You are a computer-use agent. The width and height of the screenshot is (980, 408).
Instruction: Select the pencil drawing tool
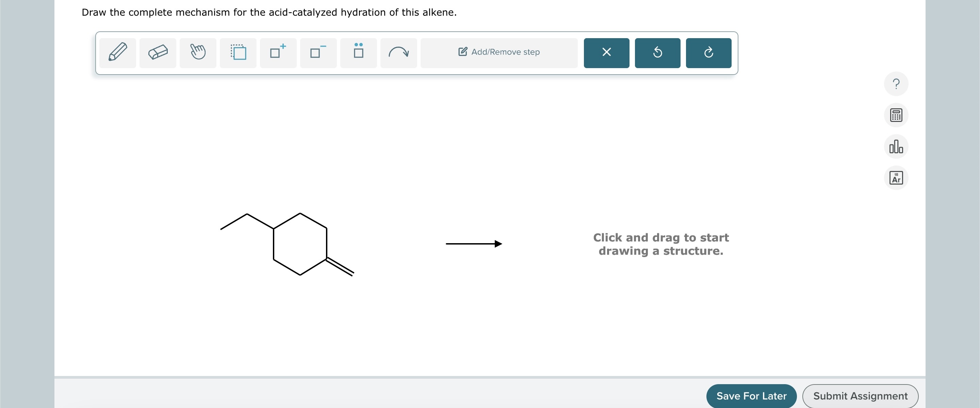tap(117, 52)
